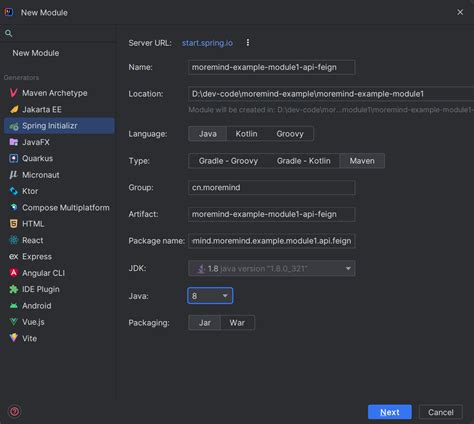Open the help question mark icon

15,412
